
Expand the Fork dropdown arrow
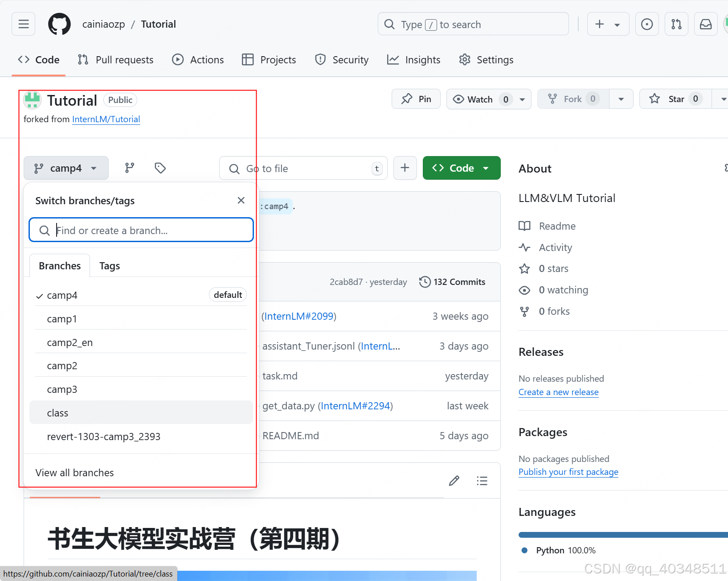click(x=621, y=99)
